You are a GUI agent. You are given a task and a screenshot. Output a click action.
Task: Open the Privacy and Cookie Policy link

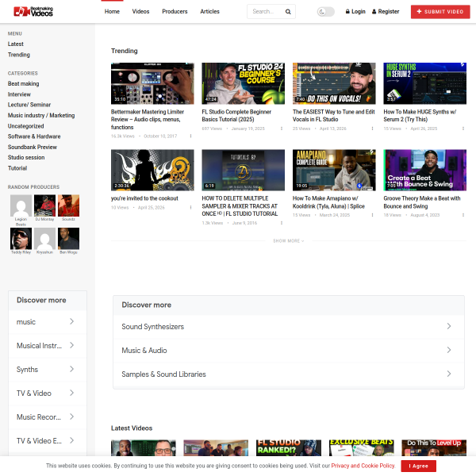pos(363,466)
